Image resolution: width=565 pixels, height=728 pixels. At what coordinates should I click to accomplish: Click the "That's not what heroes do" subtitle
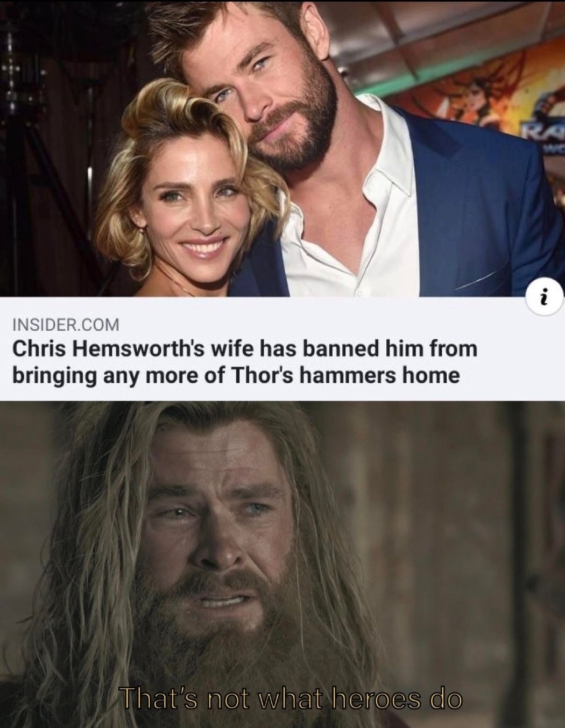pos(291,699)
